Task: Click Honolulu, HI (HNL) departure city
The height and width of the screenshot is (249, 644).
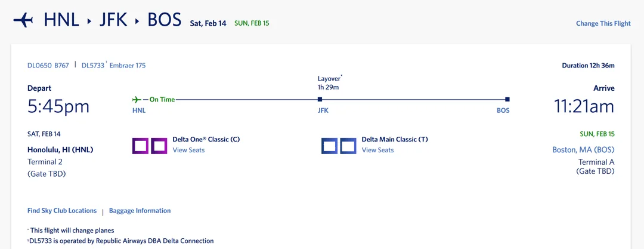Action: 60,150
